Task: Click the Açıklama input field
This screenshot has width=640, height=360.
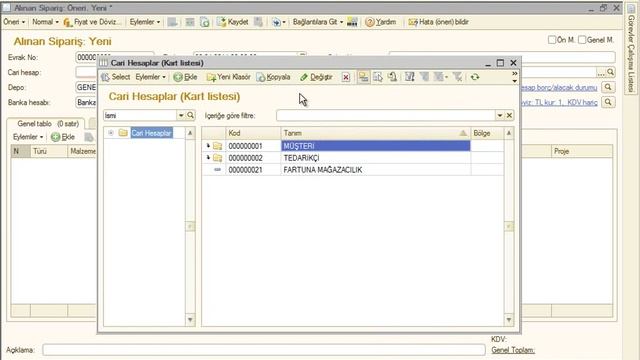Action: (x=264, y=350)
